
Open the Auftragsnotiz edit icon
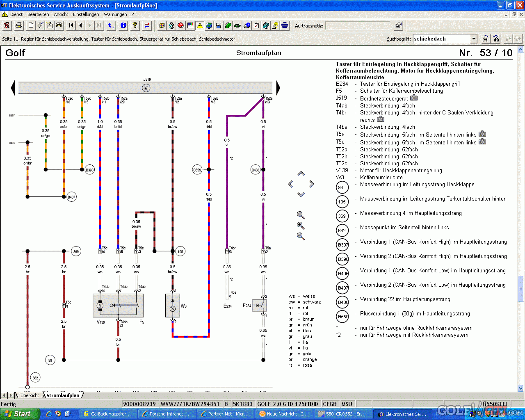pos(398,25)
